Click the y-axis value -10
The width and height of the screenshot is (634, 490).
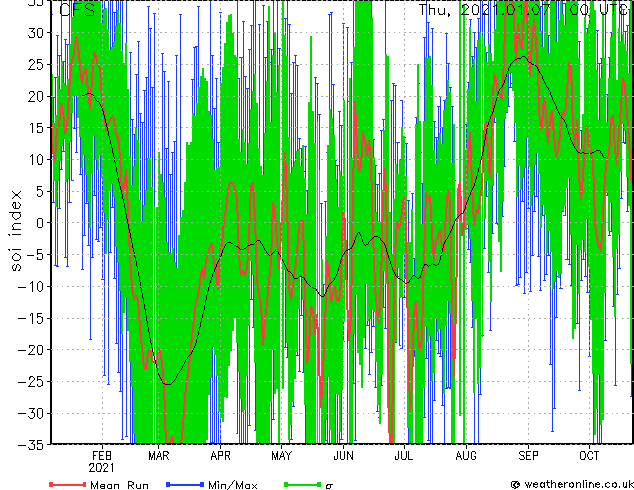(31, 287)
